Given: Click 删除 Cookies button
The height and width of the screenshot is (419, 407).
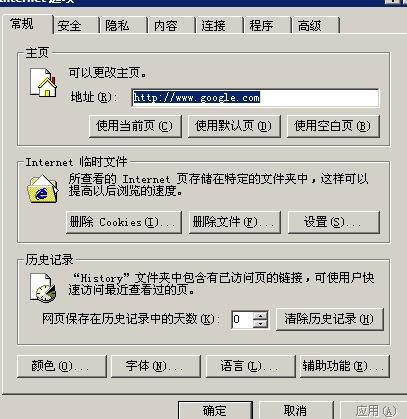Looking at the screenshot, I should pos(124,222).
